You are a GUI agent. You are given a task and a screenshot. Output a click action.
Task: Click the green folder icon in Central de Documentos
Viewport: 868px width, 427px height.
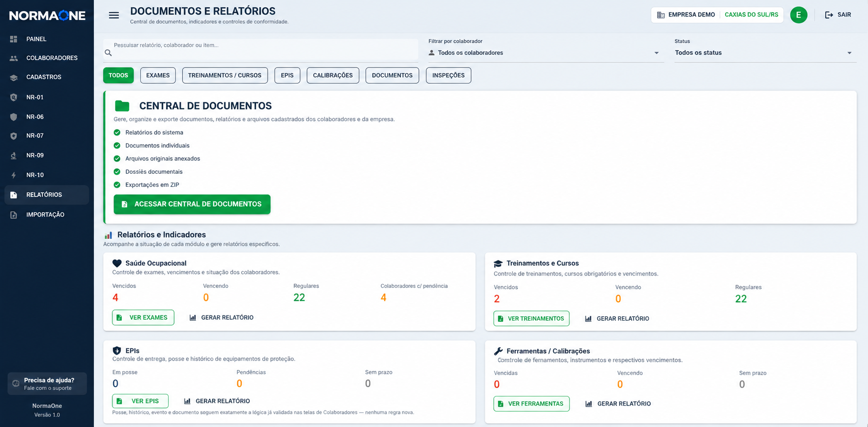[x=122, y=106]
